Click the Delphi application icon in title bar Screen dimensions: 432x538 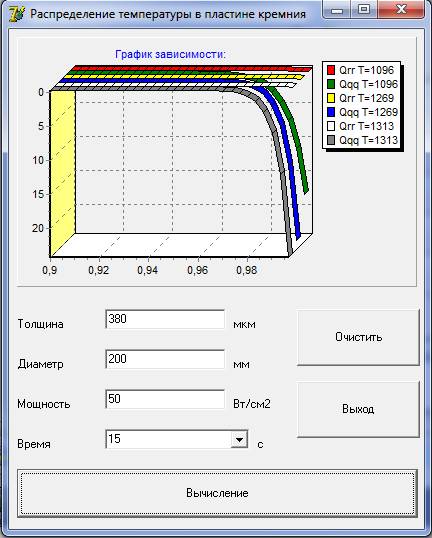[17, 14]
